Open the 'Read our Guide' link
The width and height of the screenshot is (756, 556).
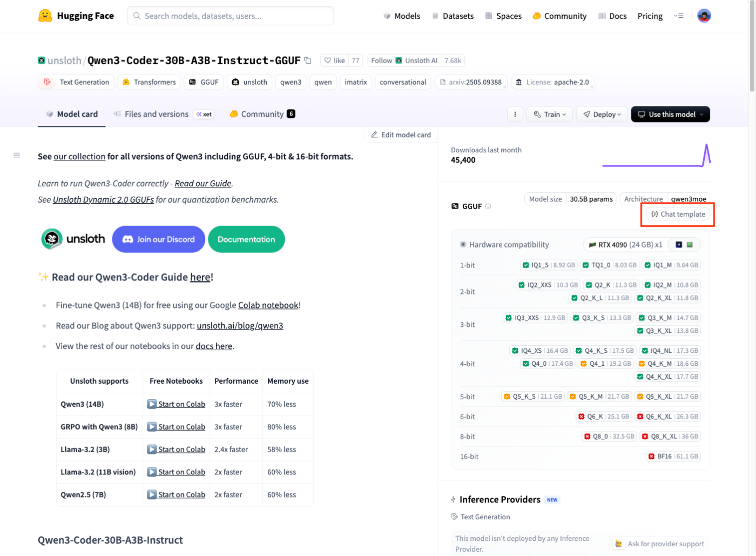coord(203,183)
